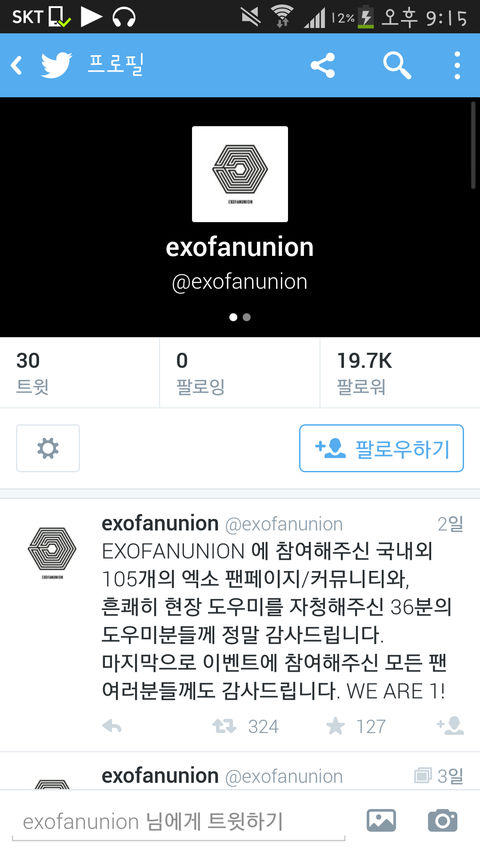Tap the tweet-to-exofanunion text field

tap(179, 821)
